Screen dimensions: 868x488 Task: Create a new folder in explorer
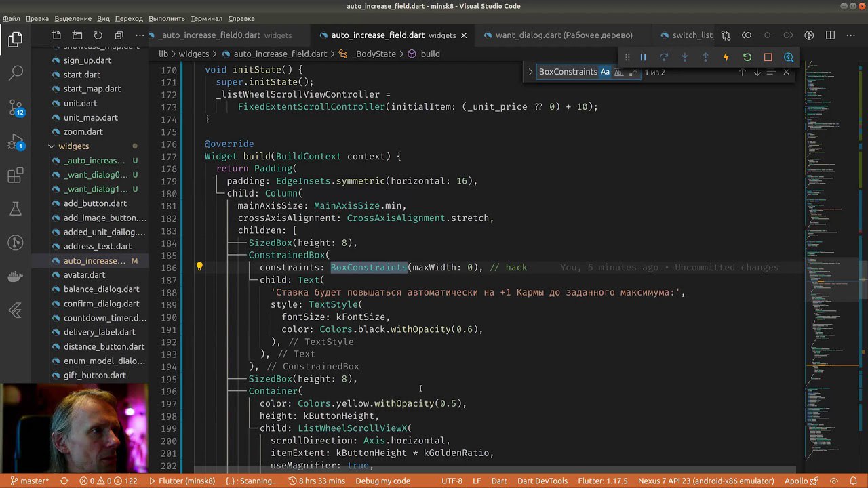(77, 35)
